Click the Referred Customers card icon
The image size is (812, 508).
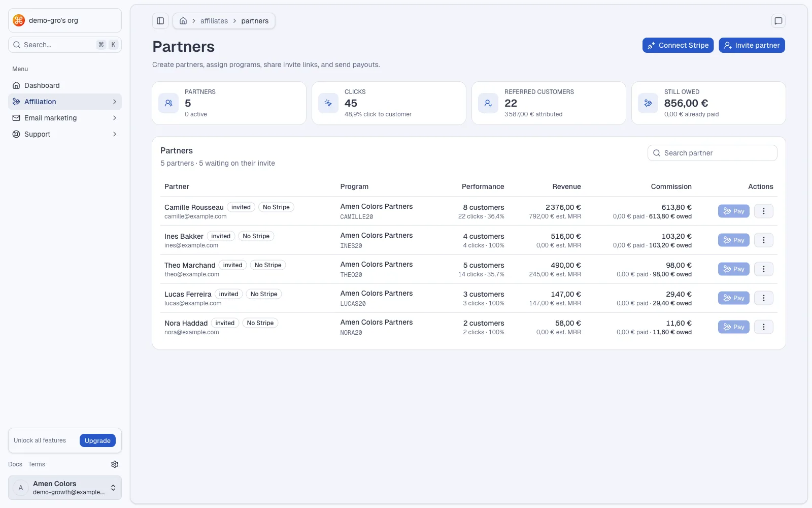(488, 103)
